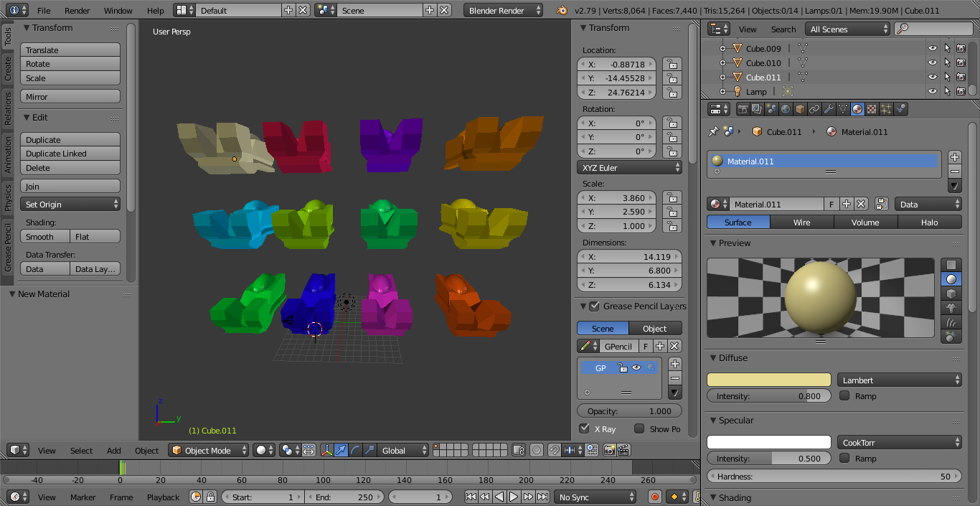Uncheck the X Ray checkbox
The width and height of the screenshot is (980, 506).
585,428
